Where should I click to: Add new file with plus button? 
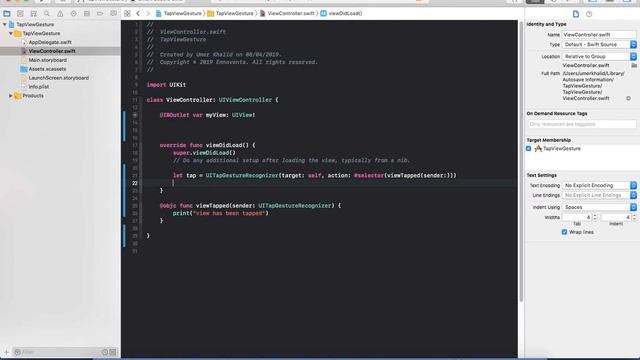pos(6,352)
